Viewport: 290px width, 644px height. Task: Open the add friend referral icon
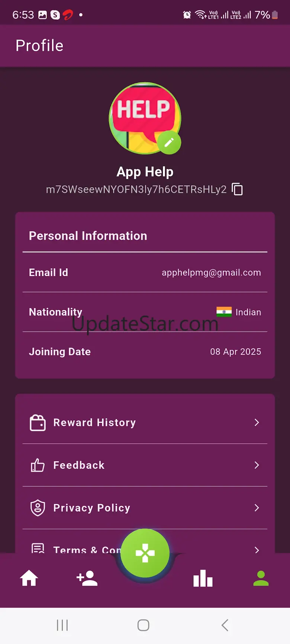point(87,578)
